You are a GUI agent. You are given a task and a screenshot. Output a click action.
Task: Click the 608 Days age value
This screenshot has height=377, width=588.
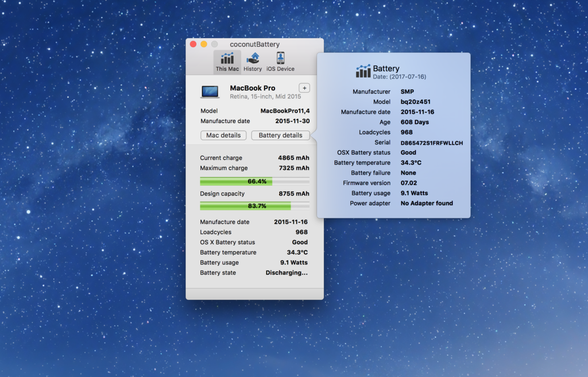point(415,122)
